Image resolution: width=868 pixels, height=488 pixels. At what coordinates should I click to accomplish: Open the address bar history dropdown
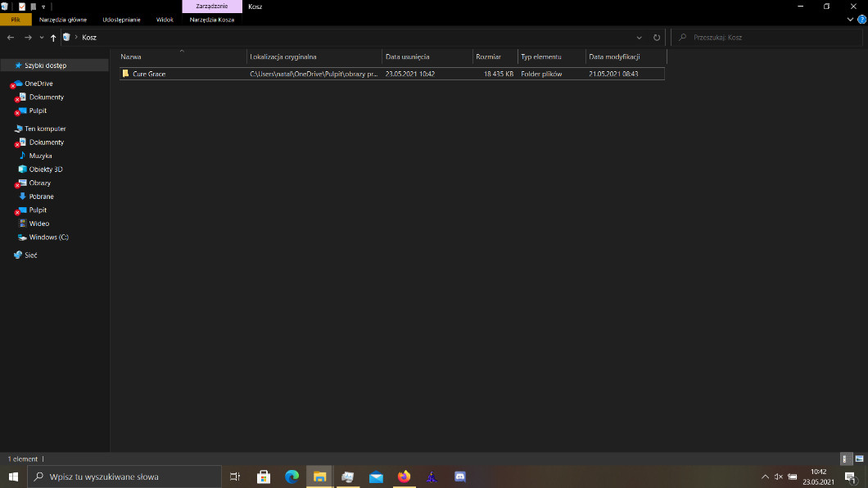pyautogui.click(x=640, y=38)
